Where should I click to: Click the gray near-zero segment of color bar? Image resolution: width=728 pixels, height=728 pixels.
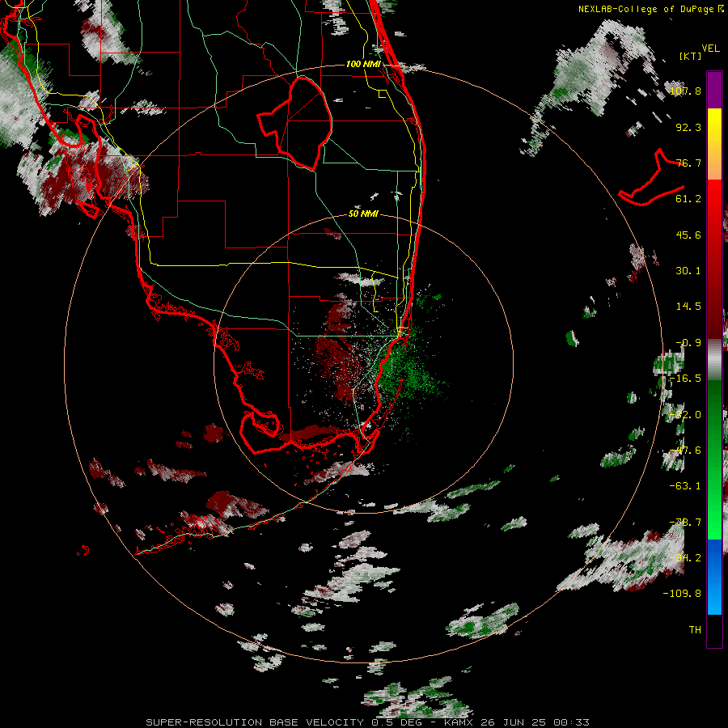(714, 360)
